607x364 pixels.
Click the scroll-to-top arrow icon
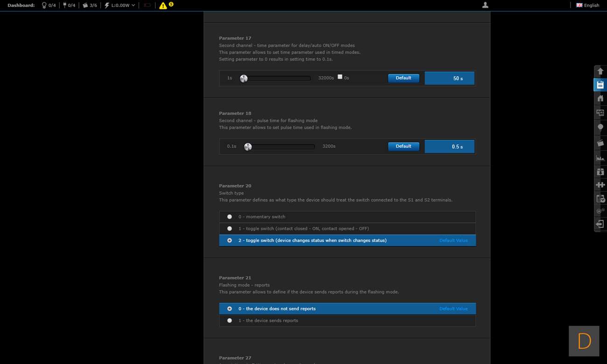point(600,71)
